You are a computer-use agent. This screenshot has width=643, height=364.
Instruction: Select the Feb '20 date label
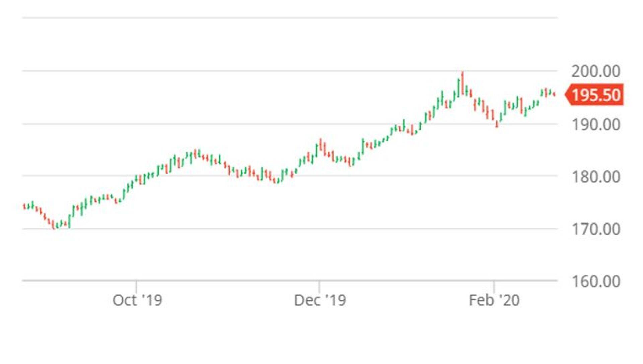click(x=494, y=300)
